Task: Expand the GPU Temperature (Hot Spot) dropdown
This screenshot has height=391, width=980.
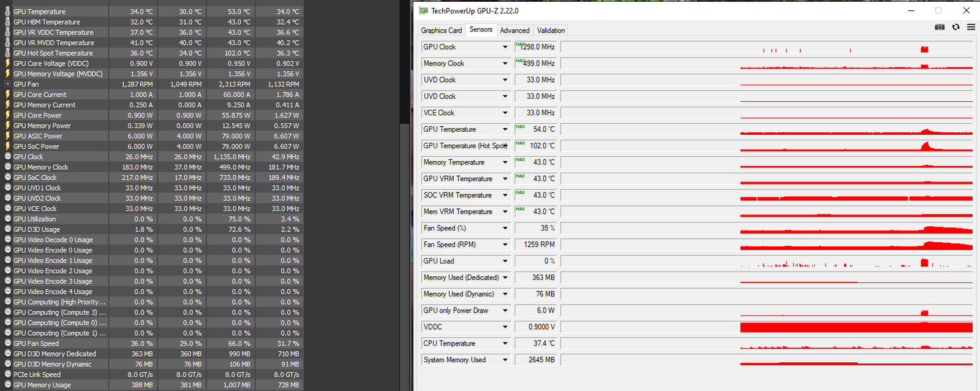Action: pos(505,146)
